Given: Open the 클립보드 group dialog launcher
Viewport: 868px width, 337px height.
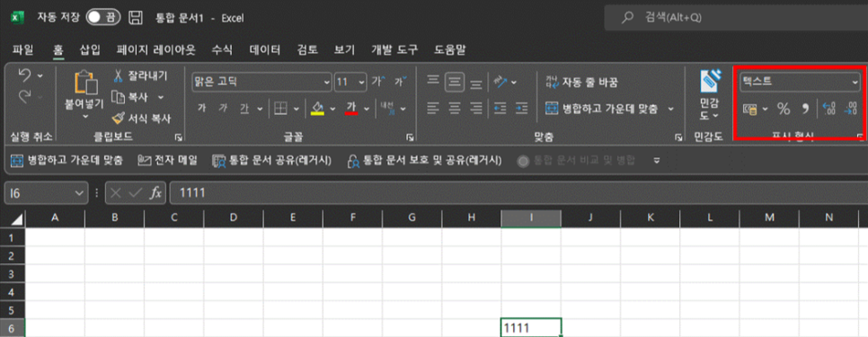Looking at the screenshot, I should pos(178,137).
